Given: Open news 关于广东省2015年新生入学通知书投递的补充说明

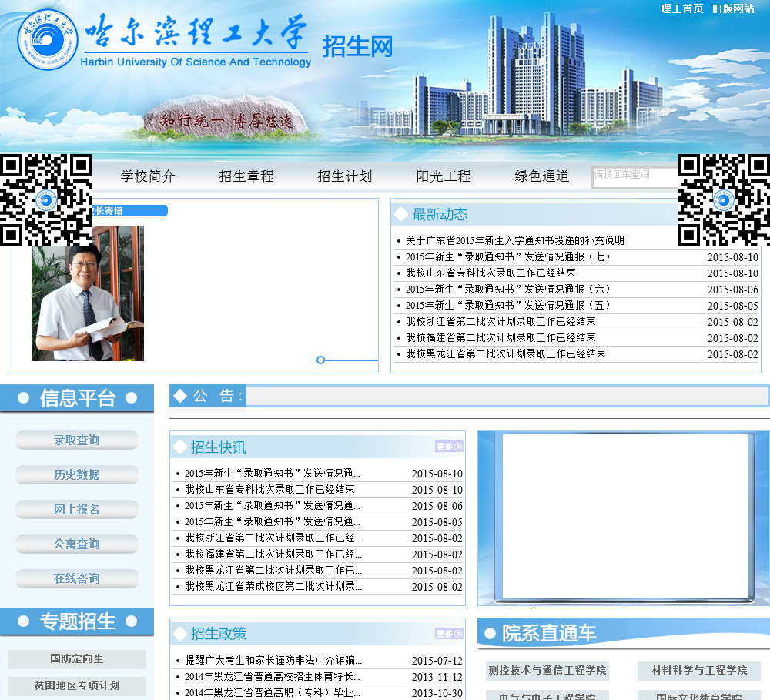Looking at the screenshot, I should pos(514,241).
